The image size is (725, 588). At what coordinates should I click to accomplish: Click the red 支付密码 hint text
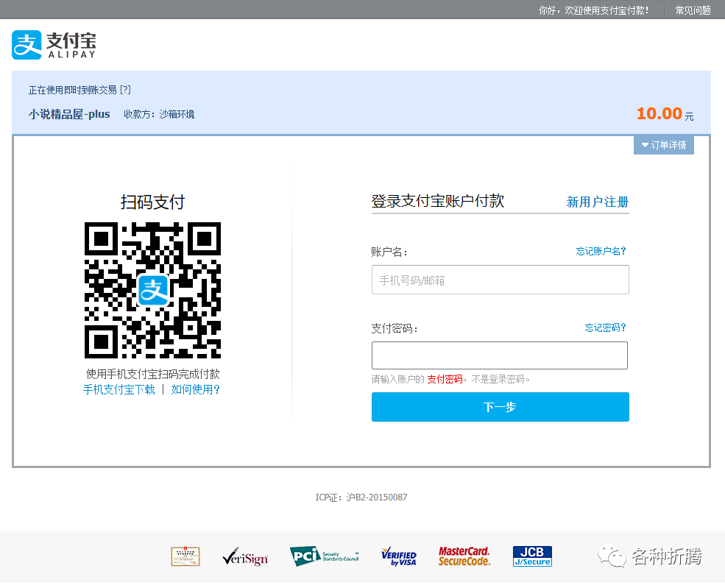point(445,380)
